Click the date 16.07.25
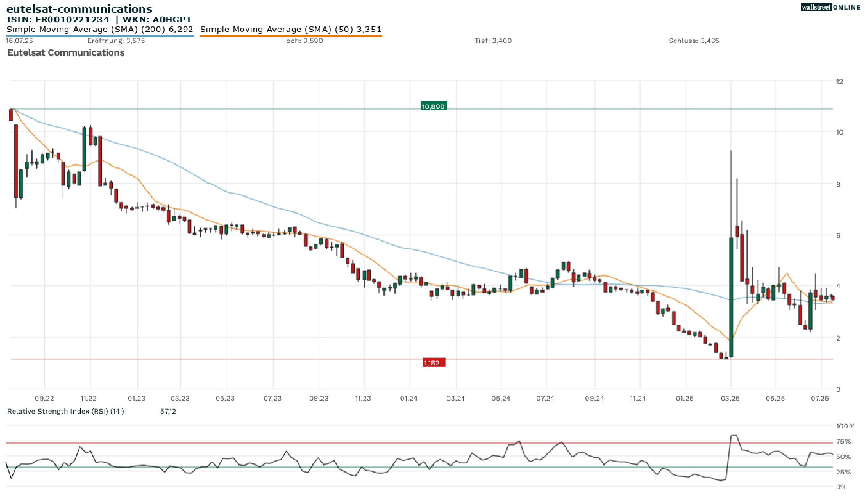The width and height of the screenshot is (865, 504). pos(19,41)
